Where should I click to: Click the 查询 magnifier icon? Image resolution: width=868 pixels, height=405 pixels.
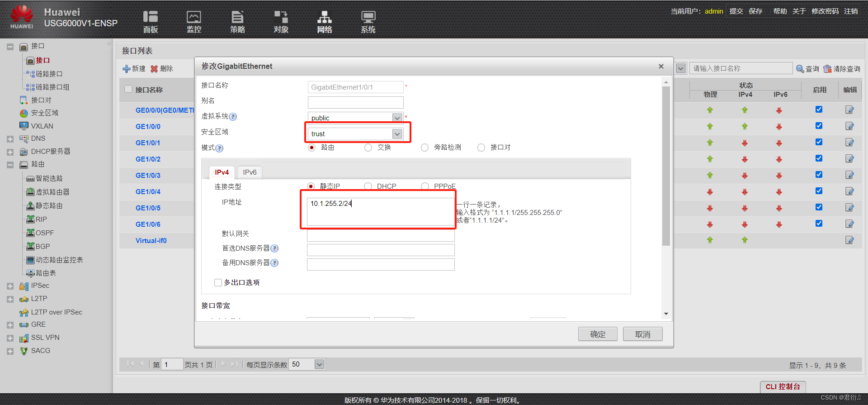800,69
